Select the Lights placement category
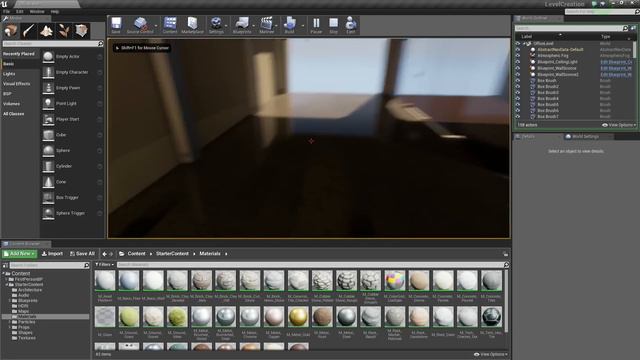The width and height of the screenshot is (640, 360). 9,74
